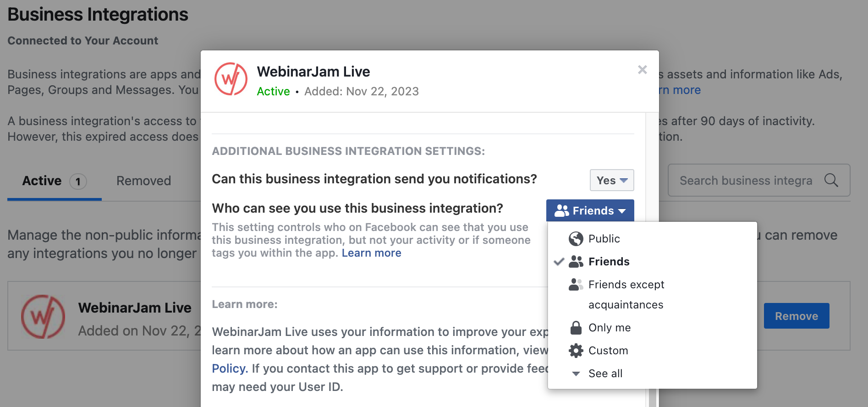Click the search magnifier icon
The width and height of the screenshot is (868, 407).
832,181
